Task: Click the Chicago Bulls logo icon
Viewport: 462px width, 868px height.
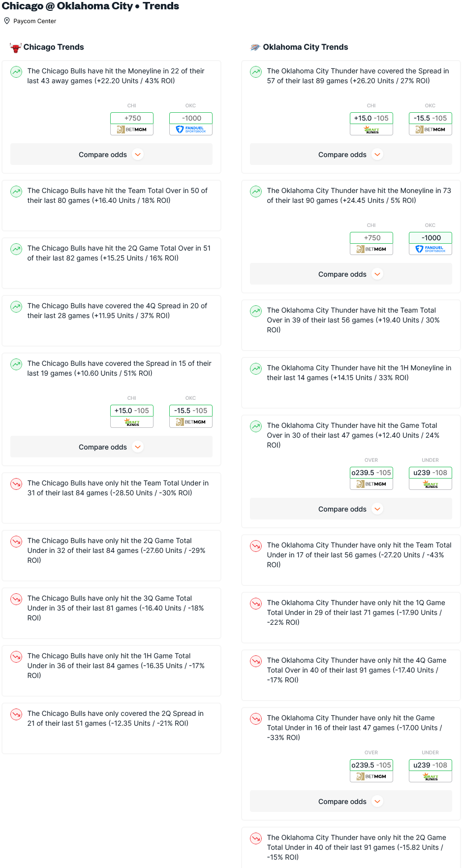Action: tap(16, 47)
